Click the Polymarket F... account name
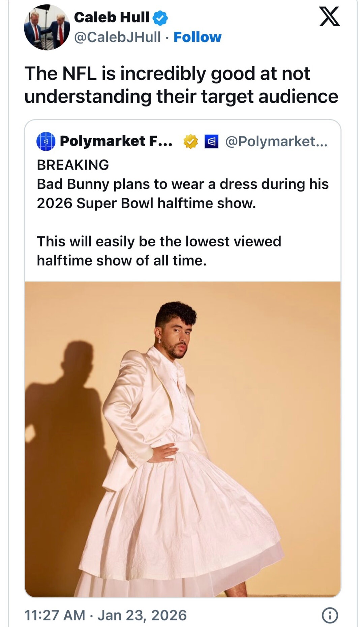Image resolution: width=364 pixels, height=627 pixels. 116,141
